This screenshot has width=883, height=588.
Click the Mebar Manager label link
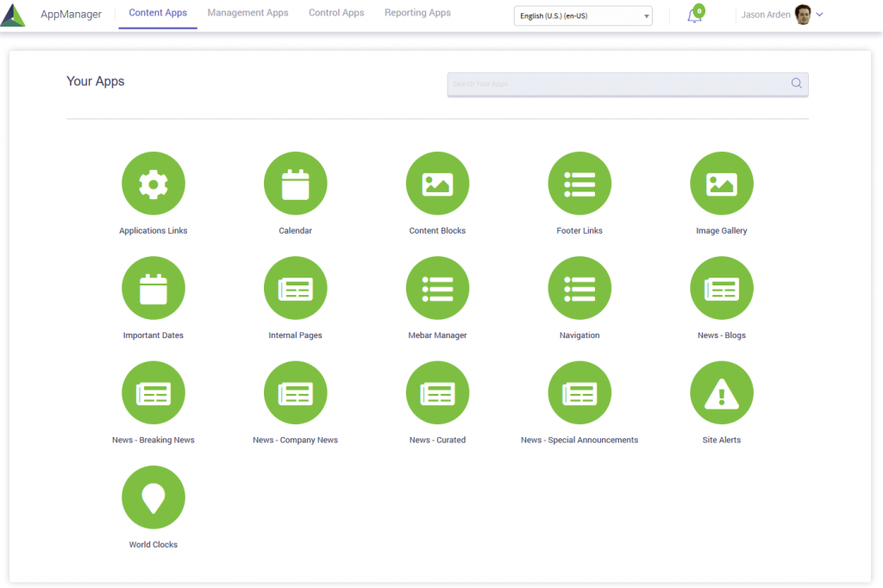pyautogui.click(x=437, y=335)
